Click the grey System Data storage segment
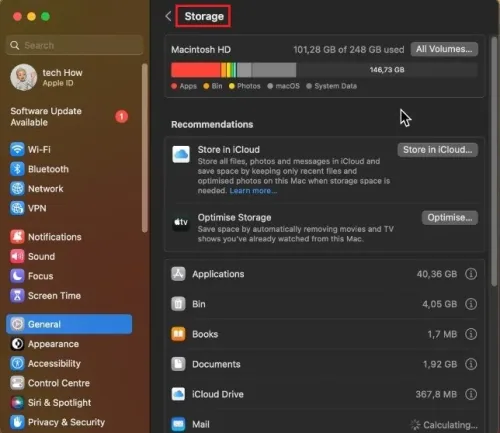The width and height of the screenshot is (500, 433). click(x=274, y=70)
